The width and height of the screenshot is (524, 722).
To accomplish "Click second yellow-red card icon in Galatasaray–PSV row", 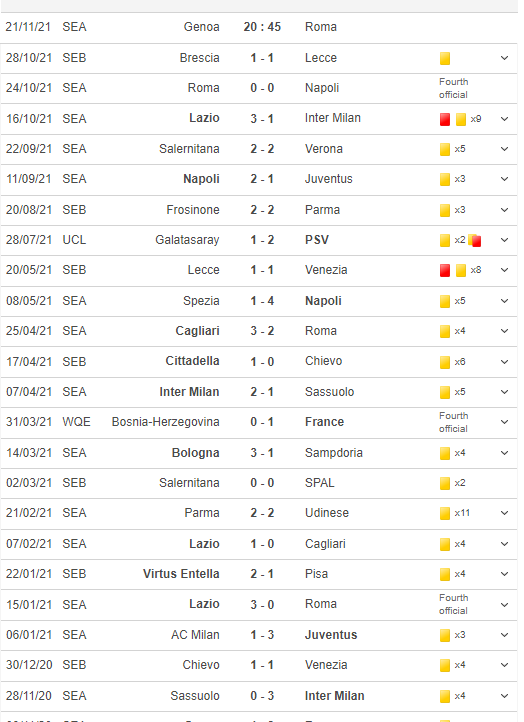I will (x=475, y=240).
